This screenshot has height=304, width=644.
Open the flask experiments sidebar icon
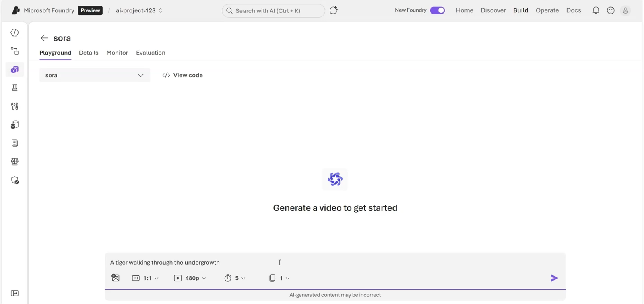(x=15, y=88)
